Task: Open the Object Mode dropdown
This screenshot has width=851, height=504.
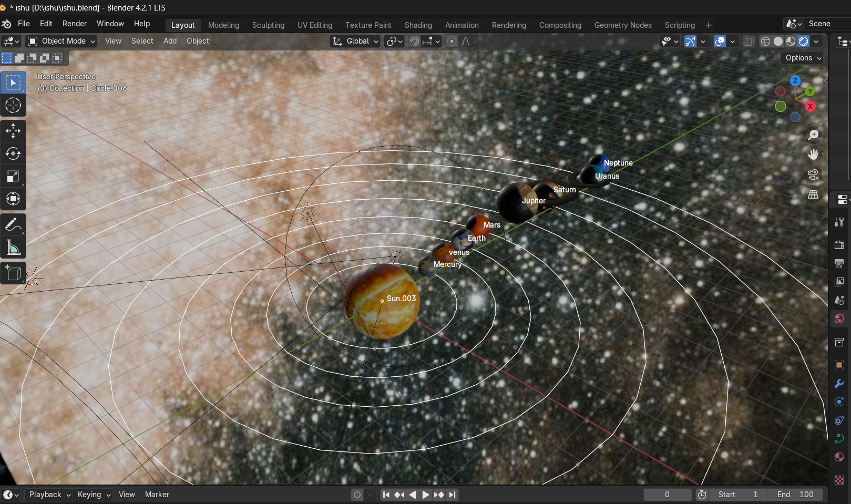Action: pyautogui.click(x=62, y=41)
